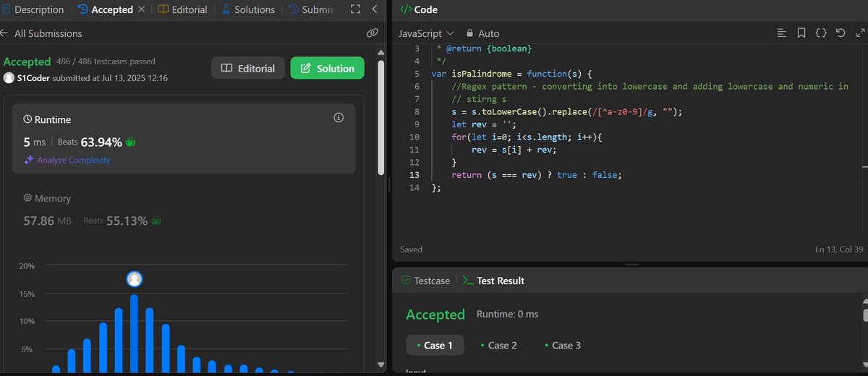This screenshot has height=376, width=868.
Task: Open the Testcase tab
Action: (426, 281)
